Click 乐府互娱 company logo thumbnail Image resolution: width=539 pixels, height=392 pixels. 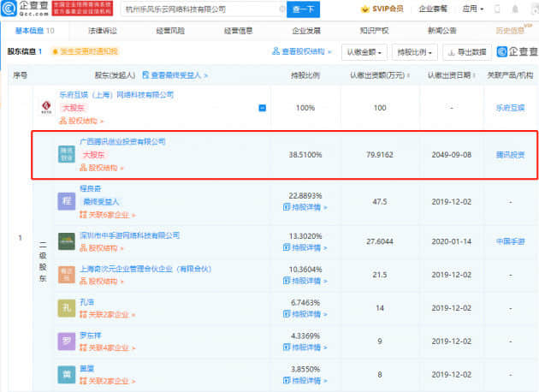(46, 107)
